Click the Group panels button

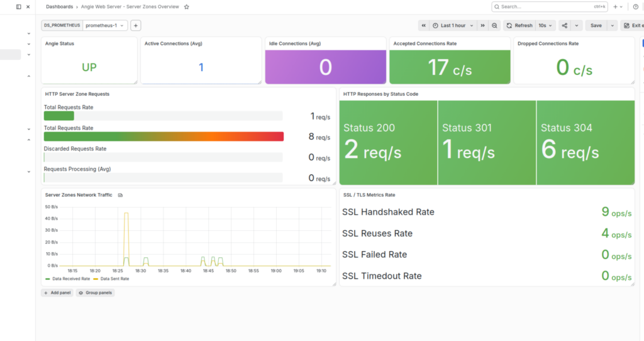coord(96,293)
